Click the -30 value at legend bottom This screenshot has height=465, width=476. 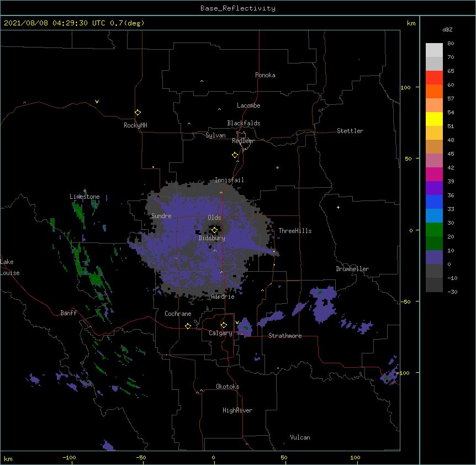pyautogui.click(x=452, y=292)
